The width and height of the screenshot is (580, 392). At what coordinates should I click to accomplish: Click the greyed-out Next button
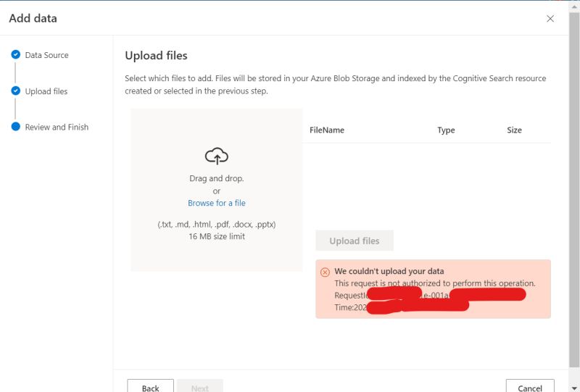pyautogui.click(x=200, y=385)
